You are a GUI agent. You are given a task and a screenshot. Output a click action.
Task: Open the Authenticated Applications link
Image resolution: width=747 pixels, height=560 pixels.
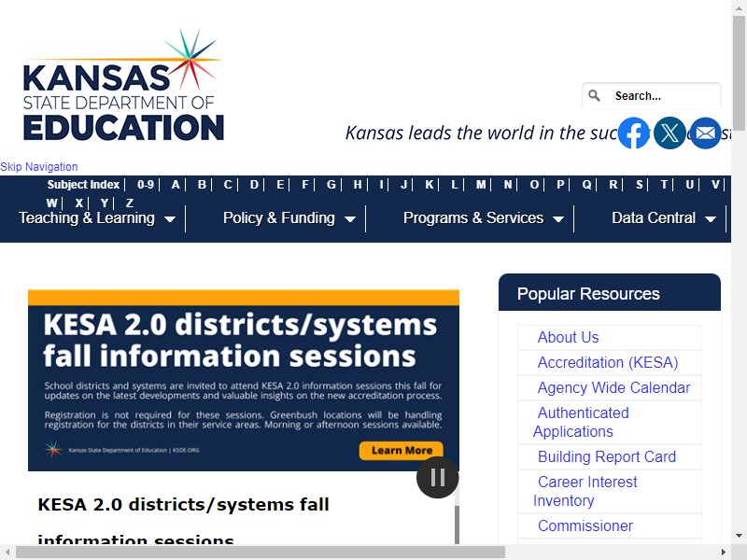pyautogui.click(x=581, y=422)
